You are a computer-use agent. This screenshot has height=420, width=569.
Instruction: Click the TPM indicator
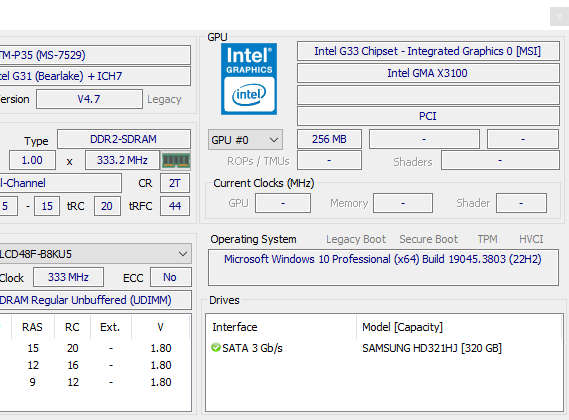coord(487,239)
